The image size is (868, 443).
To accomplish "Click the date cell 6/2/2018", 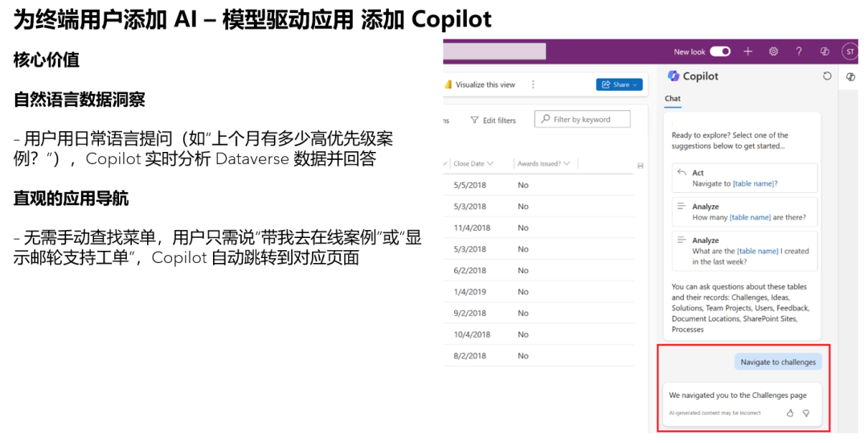I will (x=470, y=271).
